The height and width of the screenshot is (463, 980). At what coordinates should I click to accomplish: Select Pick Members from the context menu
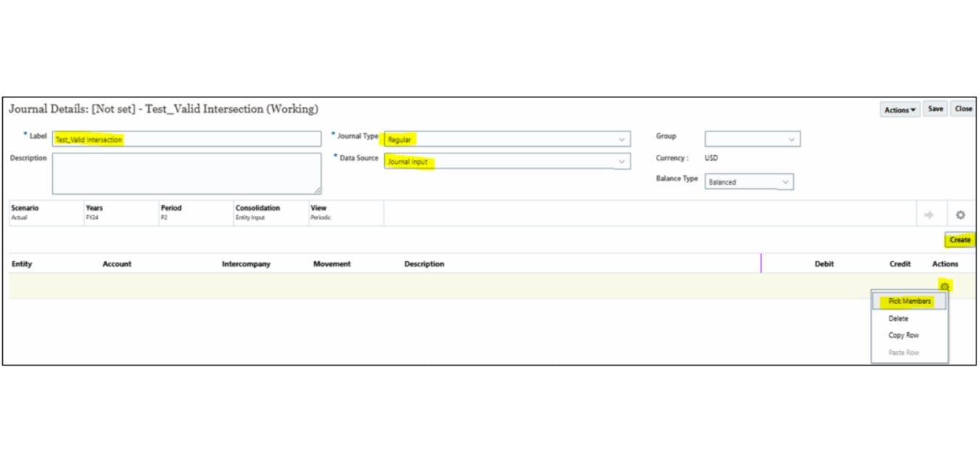point(908,301)
